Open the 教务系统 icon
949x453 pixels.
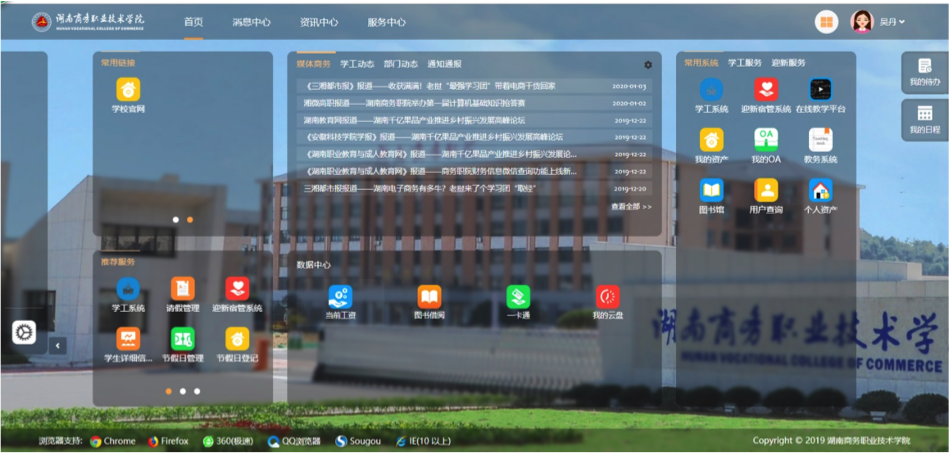(820, 140)
